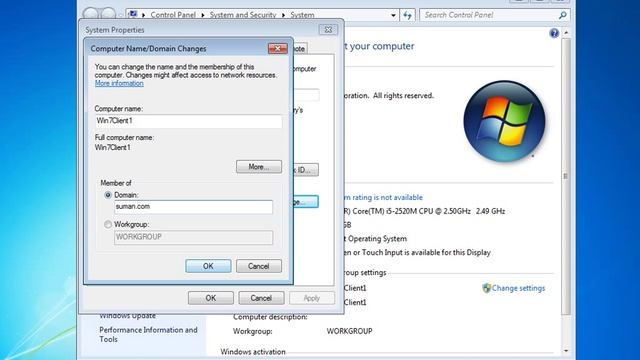
Task: Click Control Panel in the breadcrumb
Action: tap(173, 15)
